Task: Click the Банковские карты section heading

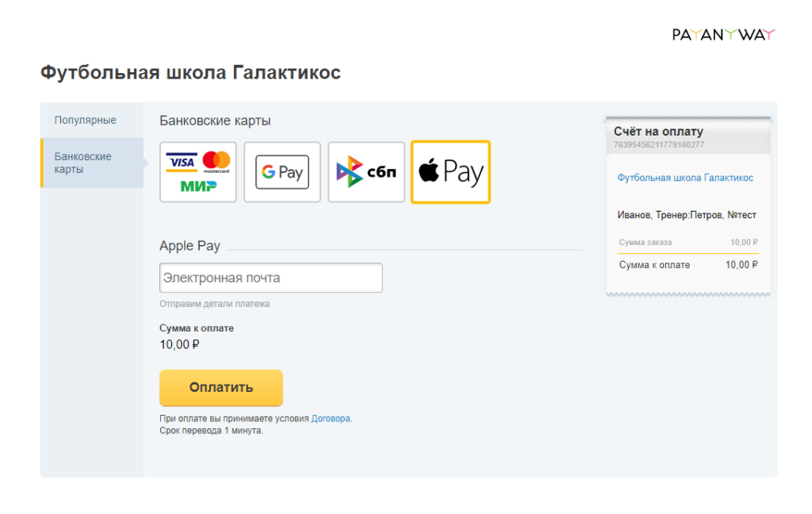Action: [x=215, y=121]
